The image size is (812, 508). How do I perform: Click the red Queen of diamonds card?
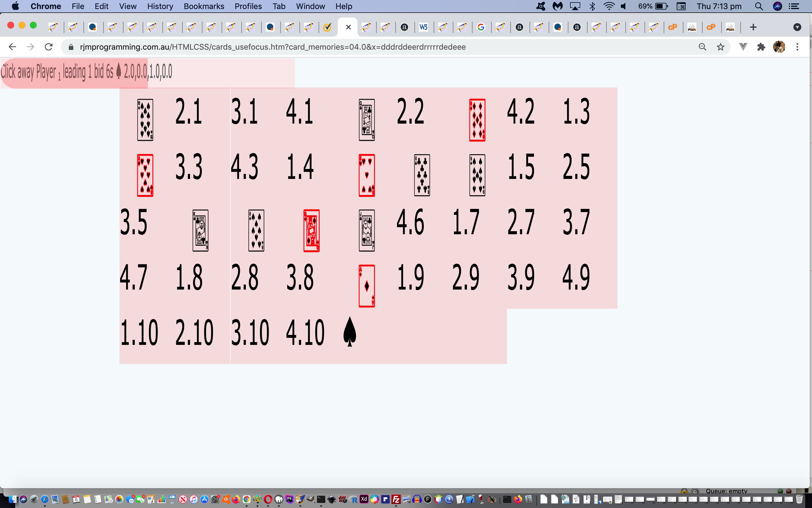click(311, 231)
